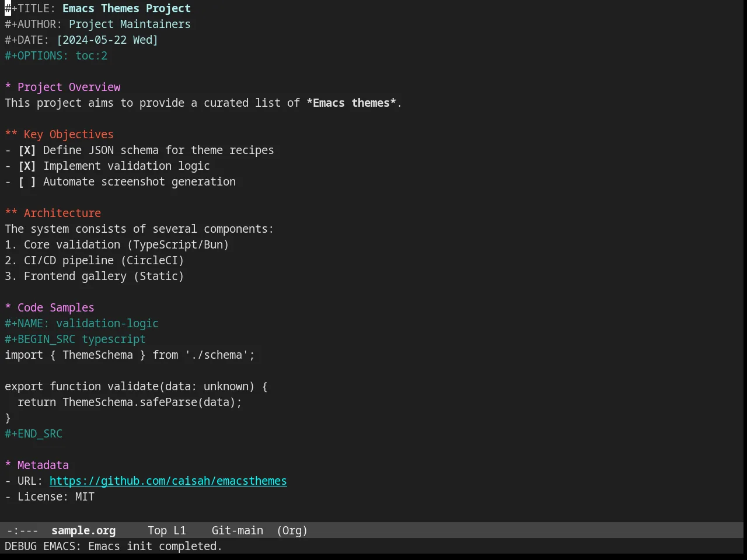Click Git-main in the mode line
Screen dimensions: 747x560
tap(238, 530)
